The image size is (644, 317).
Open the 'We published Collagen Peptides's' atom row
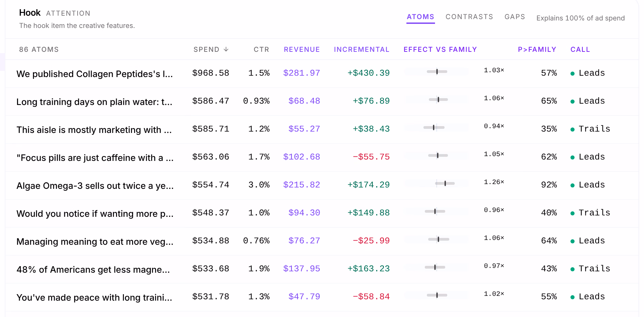322,74
